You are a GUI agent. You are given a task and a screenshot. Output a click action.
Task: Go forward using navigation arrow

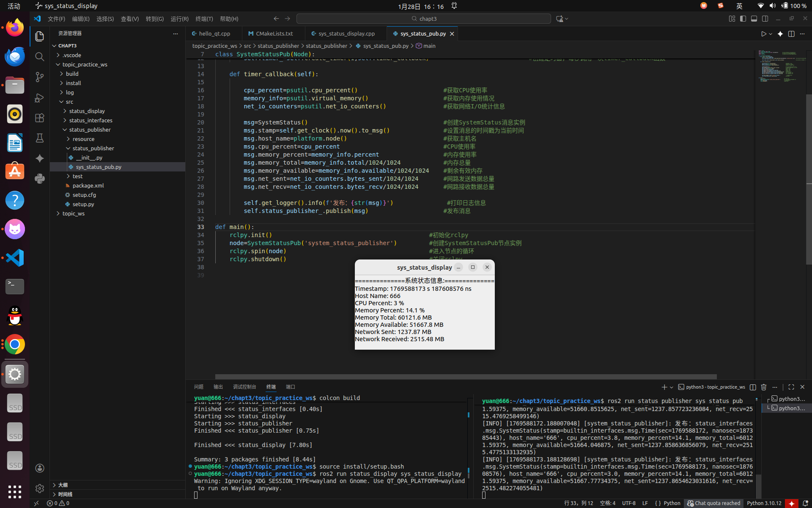[288, 19]
